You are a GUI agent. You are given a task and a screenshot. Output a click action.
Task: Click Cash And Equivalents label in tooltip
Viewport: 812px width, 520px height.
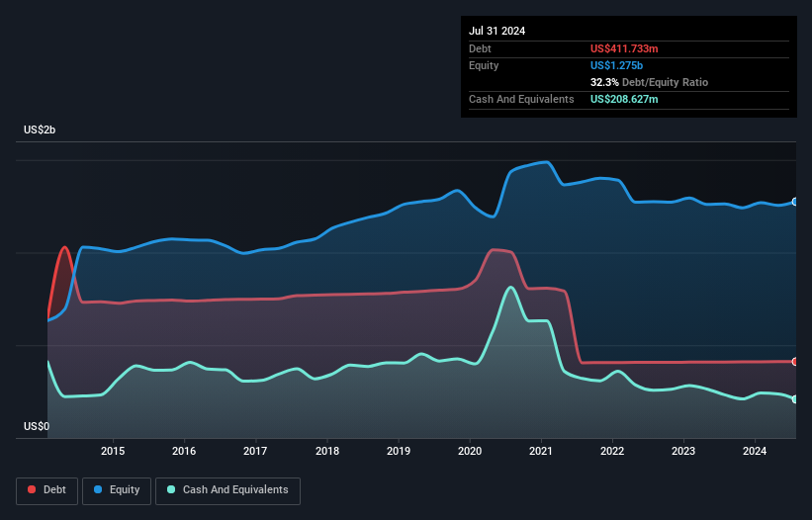coord(521,99)
